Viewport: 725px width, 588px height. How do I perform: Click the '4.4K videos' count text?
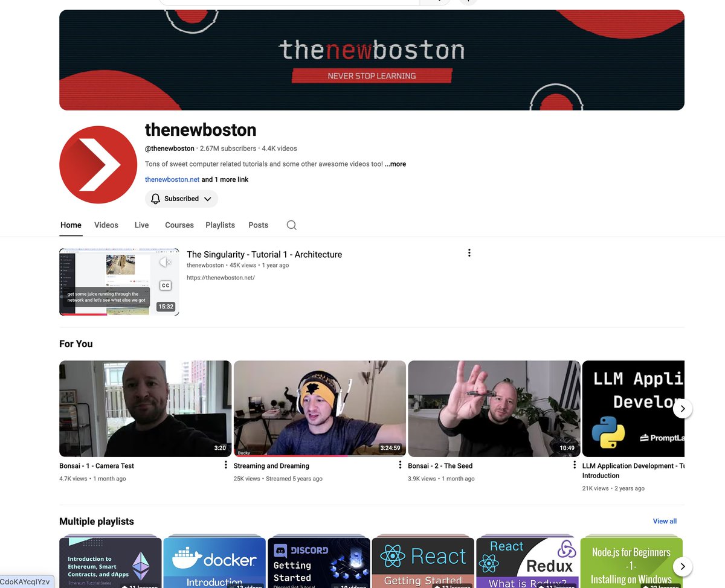279,149
